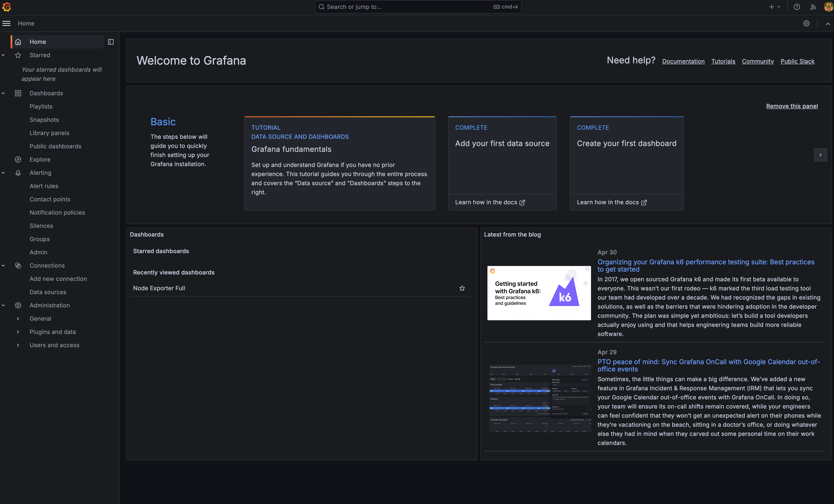Toggle the hamburger navigation menu

(x=6, y=23)
